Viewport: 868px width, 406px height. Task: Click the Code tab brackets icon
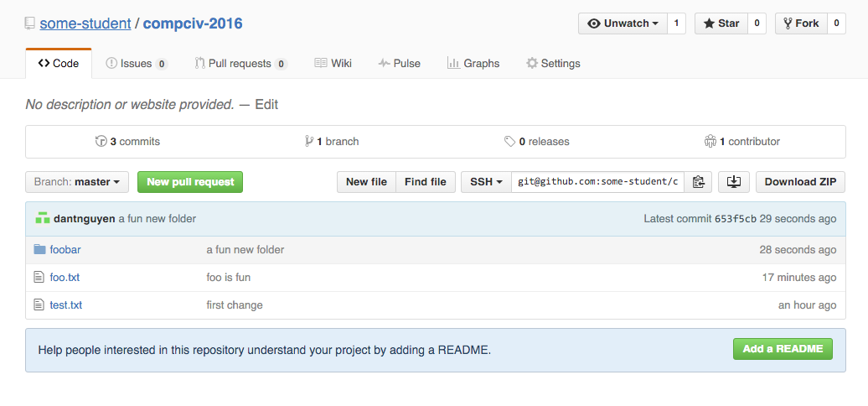click(x=44, y=64)
